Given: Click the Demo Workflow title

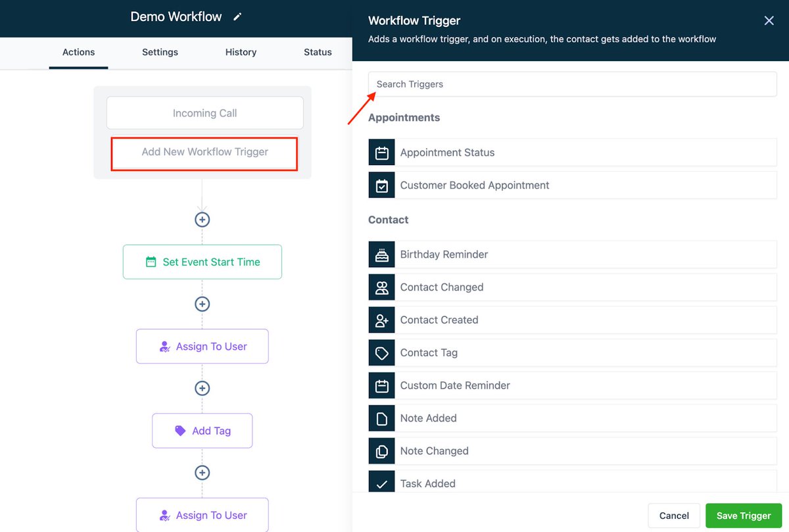Looking at the screenshot, I should pos(176,17).
